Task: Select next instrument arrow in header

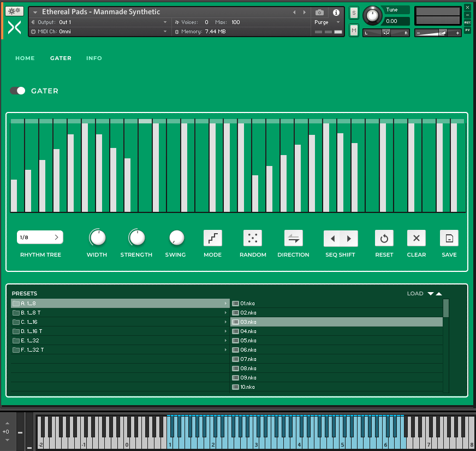Action: click(305, 12)
